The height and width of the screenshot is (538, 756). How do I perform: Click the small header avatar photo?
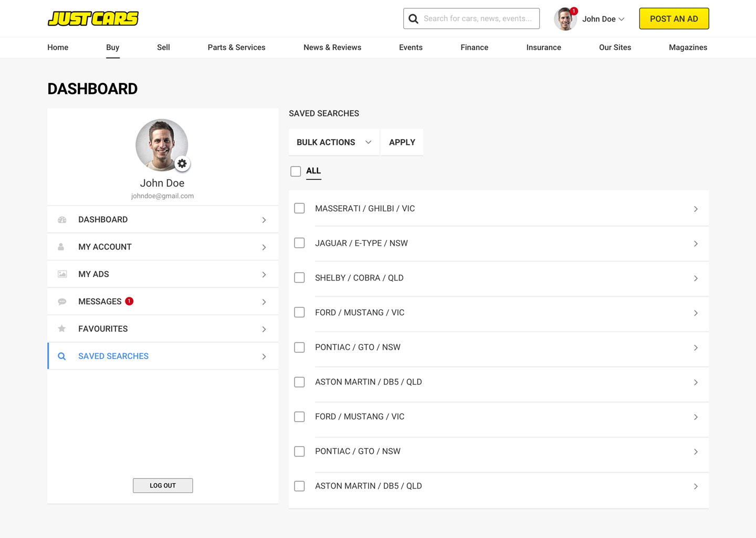pyautogui.click(x=565, y=19)
